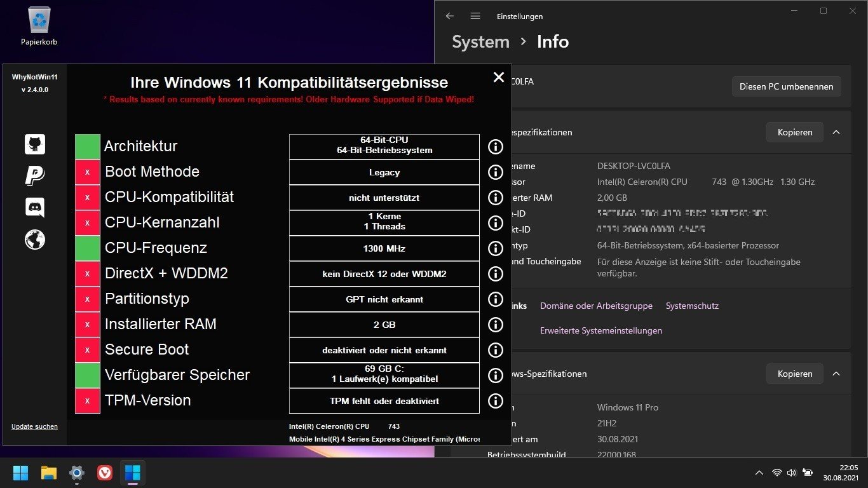Image resolution: width=868 pixels, height=488 pixels.
Task: Click the 21H2 version value
Action: 607,423
